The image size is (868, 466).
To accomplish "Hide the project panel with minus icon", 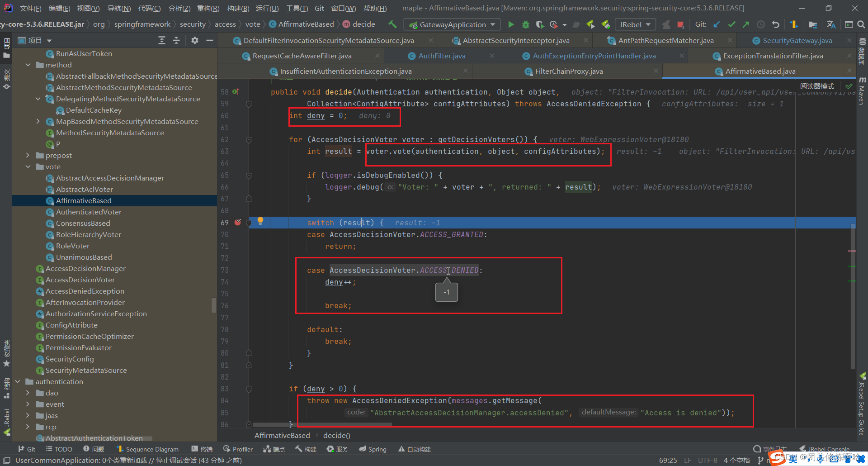I will coord(209,41).
